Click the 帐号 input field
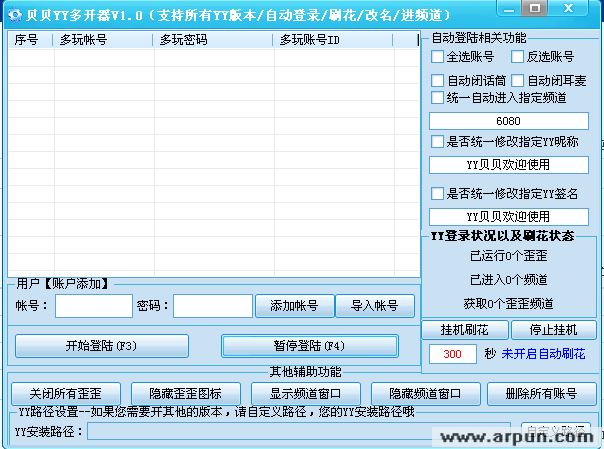Screen dimensions: 604x449 pos(94,306)
